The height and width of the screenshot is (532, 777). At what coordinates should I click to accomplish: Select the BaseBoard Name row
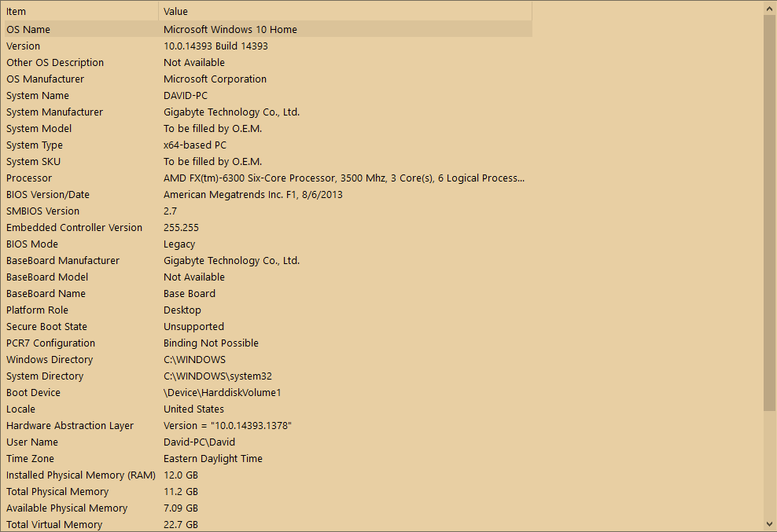(268, 294)
